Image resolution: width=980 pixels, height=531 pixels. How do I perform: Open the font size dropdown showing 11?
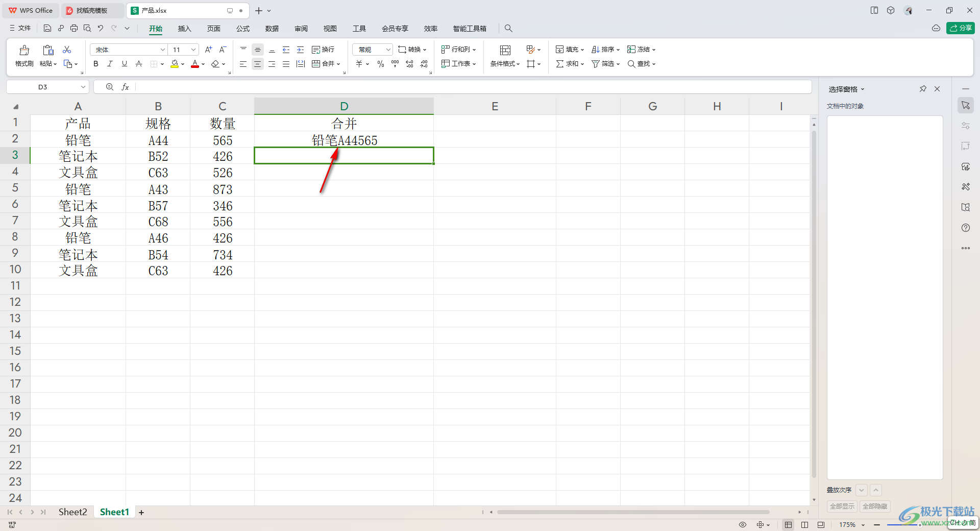pyautogui.click(x=193, y=50)
